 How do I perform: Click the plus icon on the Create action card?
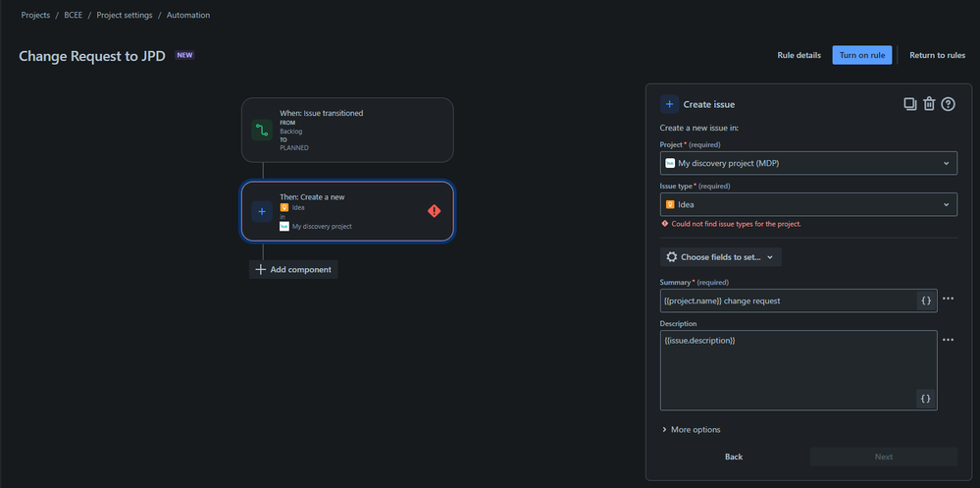[262, 211]
